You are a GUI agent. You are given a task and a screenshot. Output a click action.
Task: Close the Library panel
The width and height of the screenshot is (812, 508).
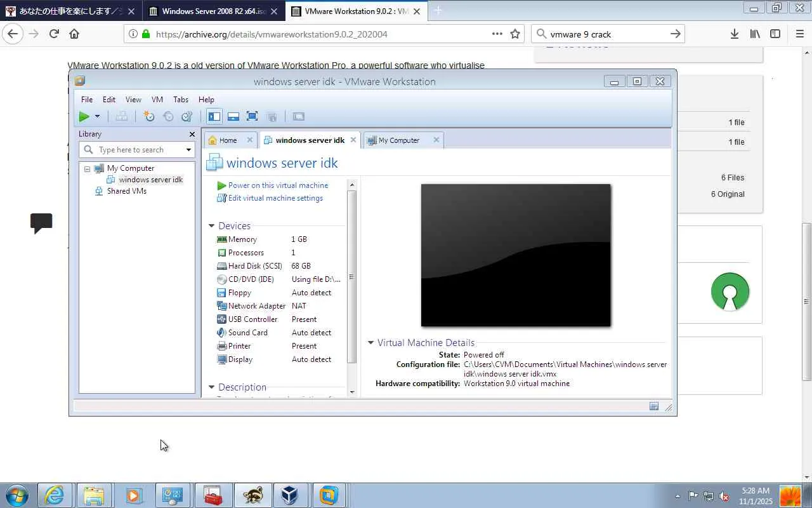[x=192, y=134]
